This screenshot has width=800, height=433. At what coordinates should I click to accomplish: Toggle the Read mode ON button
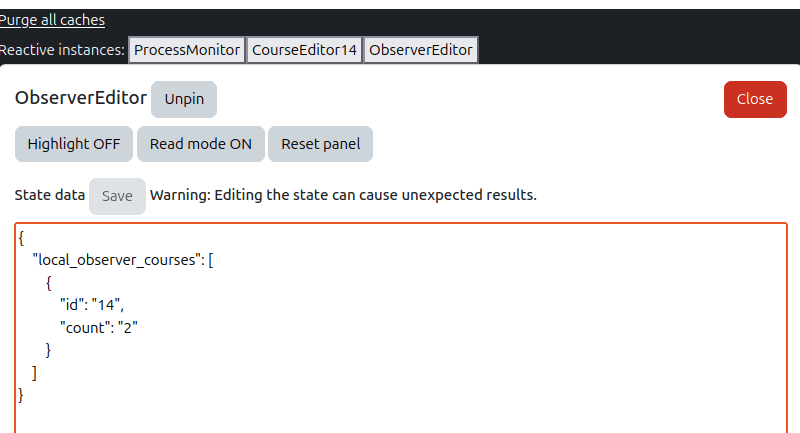tap(200, 144)
